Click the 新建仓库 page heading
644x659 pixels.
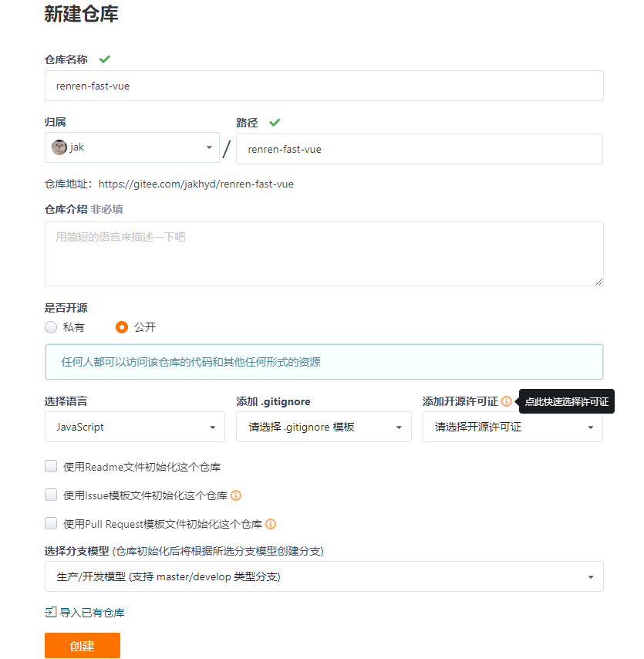pos(82,14)
